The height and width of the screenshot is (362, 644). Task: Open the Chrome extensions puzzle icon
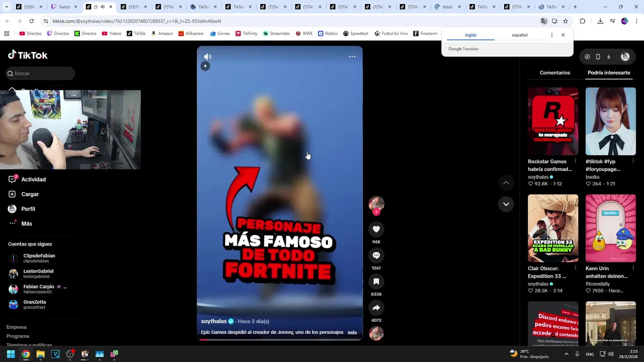point(583,21)
